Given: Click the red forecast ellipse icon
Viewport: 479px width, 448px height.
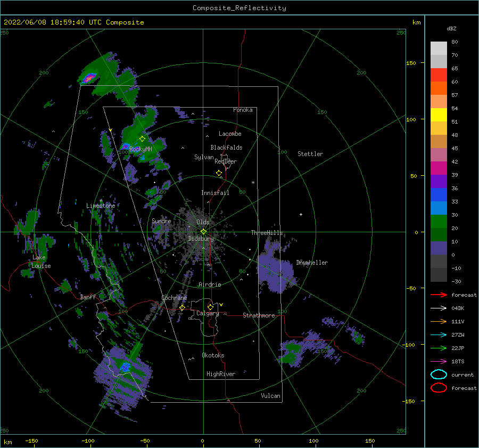Looking at the screenshot, I should pos(439,388).
